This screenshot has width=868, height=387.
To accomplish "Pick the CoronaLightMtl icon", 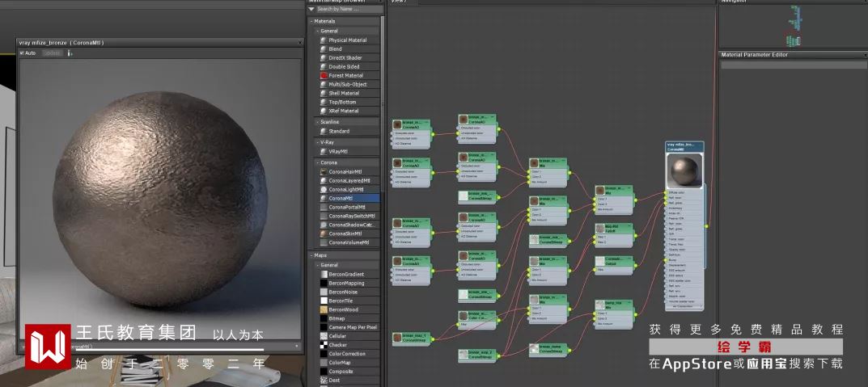I will [324, 190].
